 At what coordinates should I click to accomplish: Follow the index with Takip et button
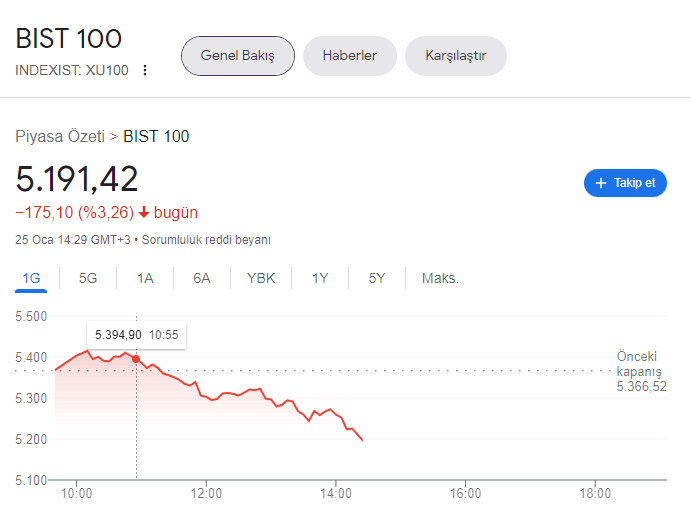click(x=625, y=183)
